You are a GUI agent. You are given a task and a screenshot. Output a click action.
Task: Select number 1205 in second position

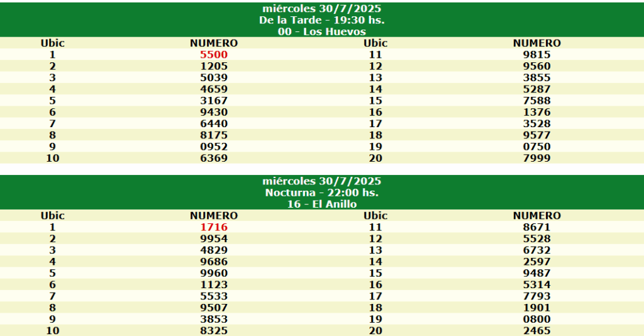click(x=214, y=66)
